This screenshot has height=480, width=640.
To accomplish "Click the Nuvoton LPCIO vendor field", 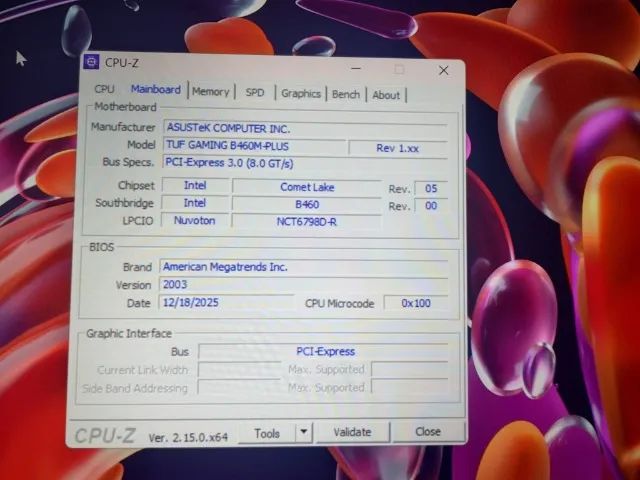I will pyautogui.click(x=195, y=220).
